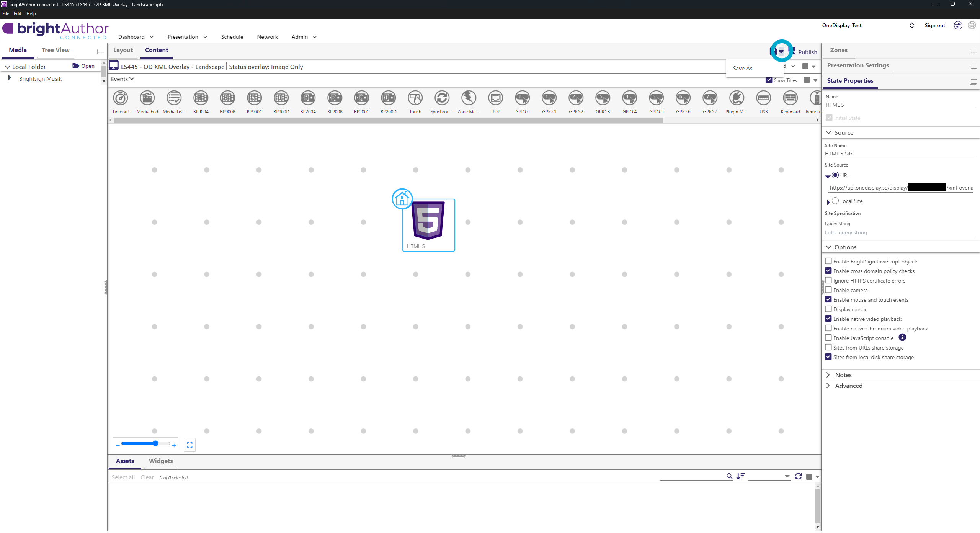Adjust the canvas zoom slider
Screen dimensions: 980x533
155,443
